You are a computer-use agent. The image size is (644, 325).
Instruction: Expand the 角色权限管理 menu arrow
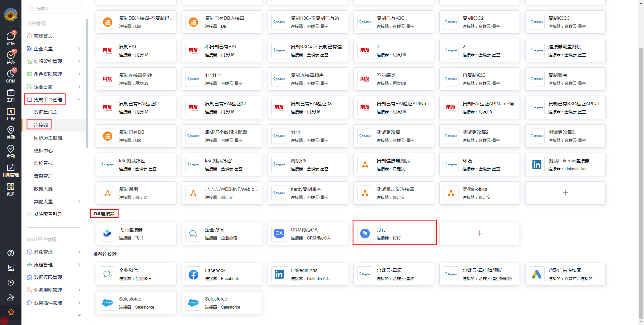click(x=79, y=74)
